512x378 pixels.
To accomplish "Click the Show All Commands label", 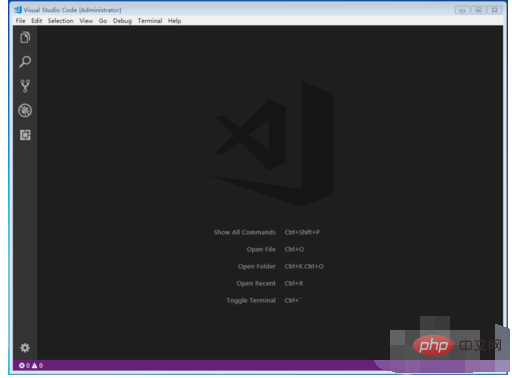I will (245, 232).
